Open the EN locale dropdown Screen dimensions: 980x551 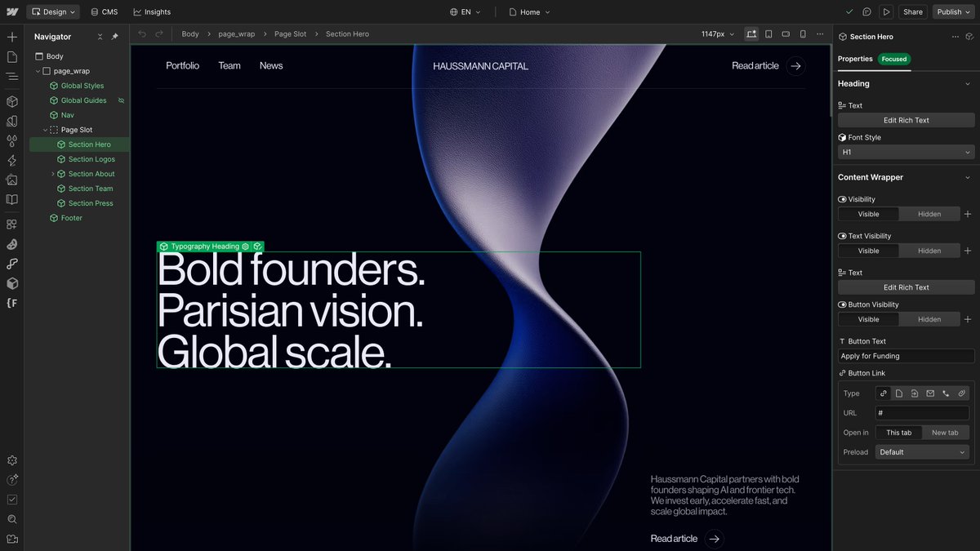(x=465, y=12)
